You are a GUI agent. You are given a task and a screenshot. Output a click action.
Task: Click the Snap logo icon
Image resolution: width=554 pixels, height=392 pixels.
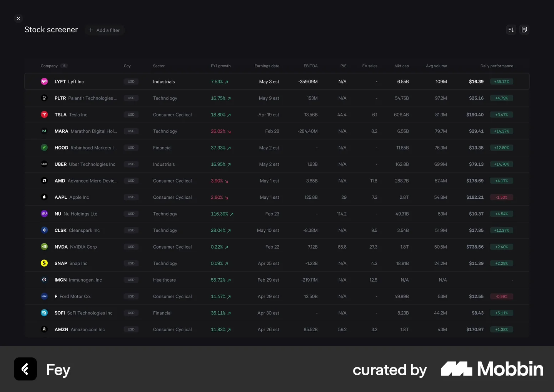pos(44,263)
